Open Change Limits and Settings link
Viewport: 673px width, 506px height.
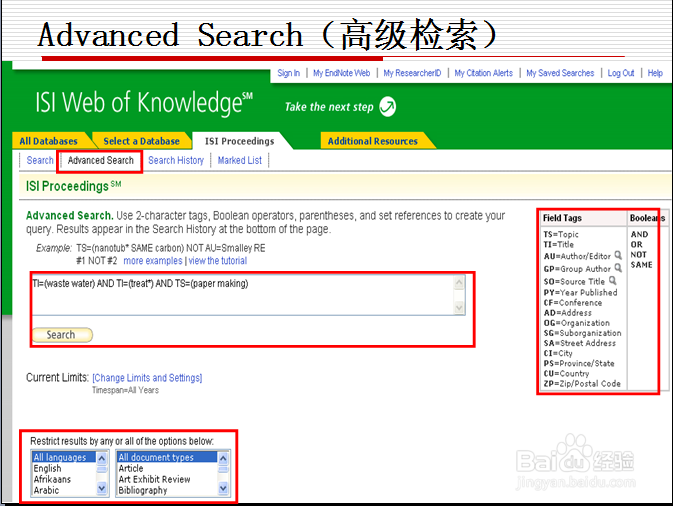click(x=147, y=378)
